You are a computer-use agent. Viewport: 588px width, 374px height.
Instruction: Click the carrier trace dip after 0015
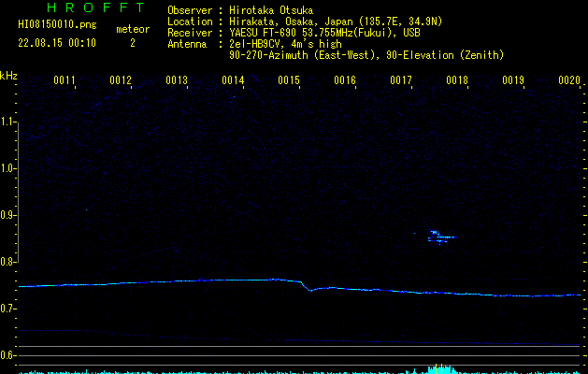(x=309, y=290)
